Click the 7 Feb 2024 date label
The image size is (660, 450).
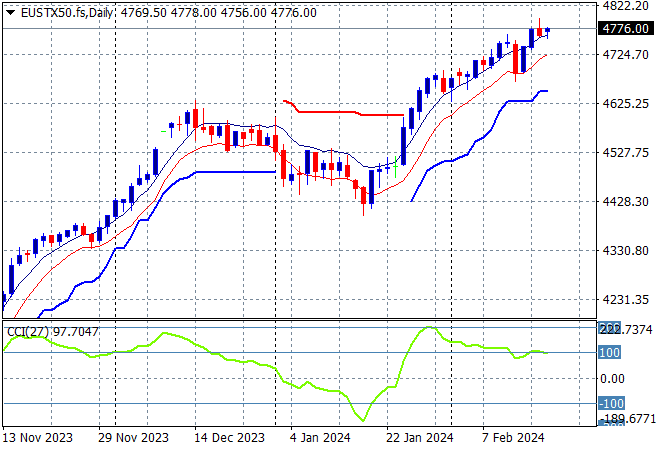point(513,438)
